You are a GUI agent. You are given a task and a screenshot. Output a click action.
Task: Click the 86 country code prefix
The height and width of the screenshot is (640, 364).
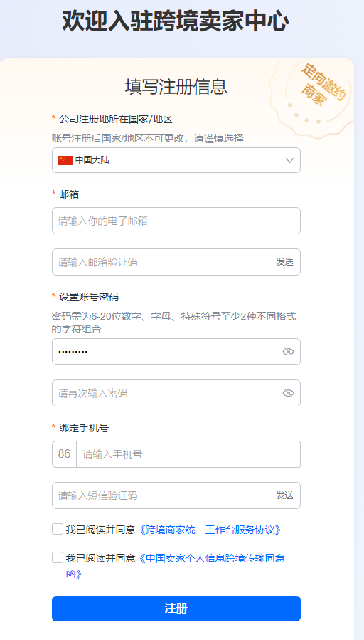point(65,454)
